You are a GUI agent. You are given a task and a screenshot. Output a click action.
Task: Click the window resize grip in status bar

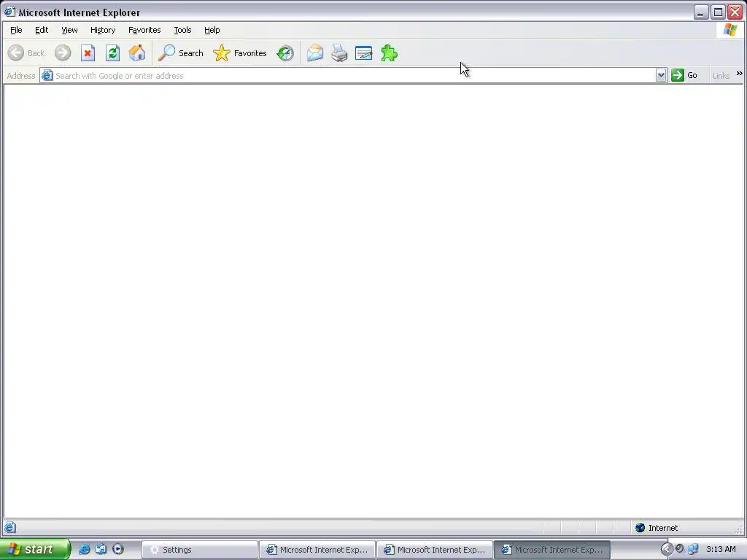(x=738, y=529)
